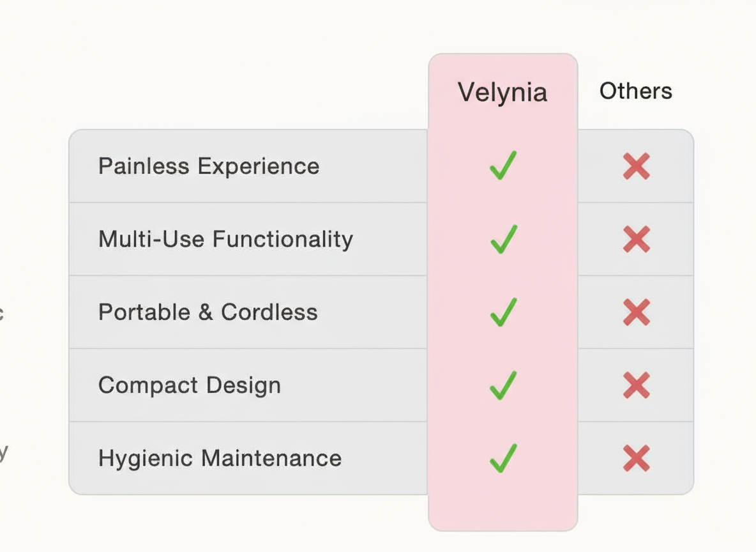756x552 pixels.
Task: Click the Multi-Use Functionality row label
Action: pos(225,239)
